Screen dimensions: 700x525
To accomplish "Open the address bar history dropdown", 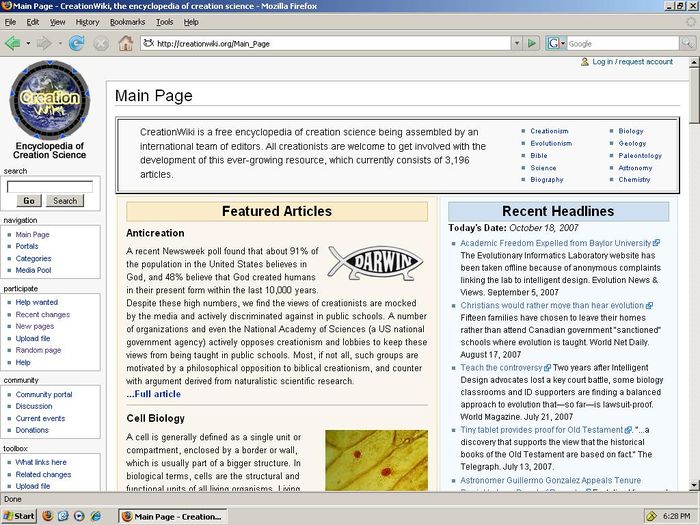I will click(x=517, y=43).
